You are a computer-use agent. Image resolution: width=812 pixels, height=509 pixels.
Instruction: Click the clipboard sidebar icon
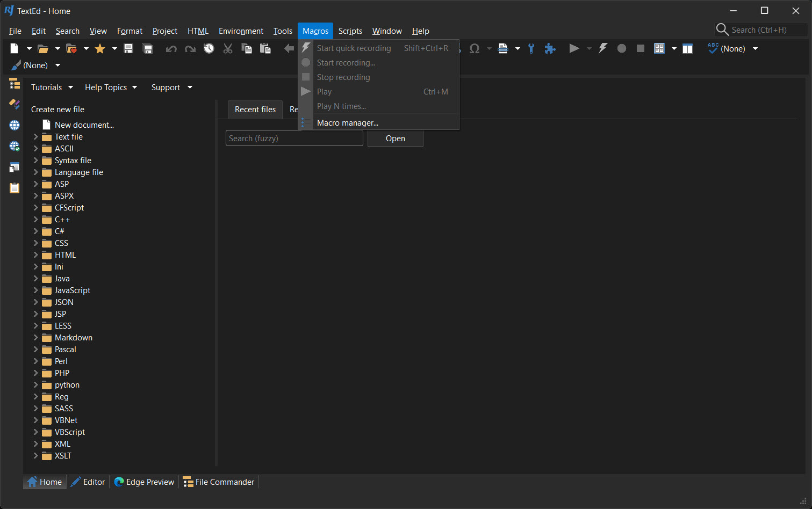15,188
